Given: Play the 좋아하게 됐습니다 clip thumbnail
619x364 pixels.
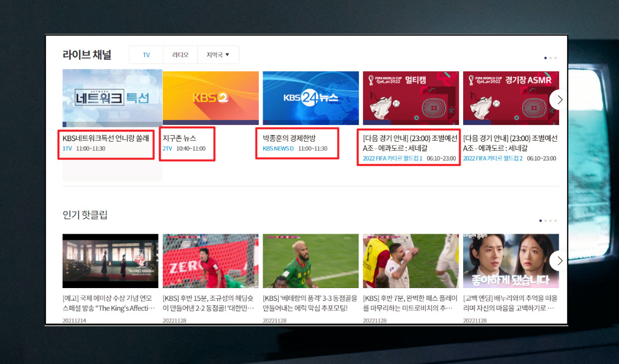Looking at the screenshot, I should click(511, 261).
